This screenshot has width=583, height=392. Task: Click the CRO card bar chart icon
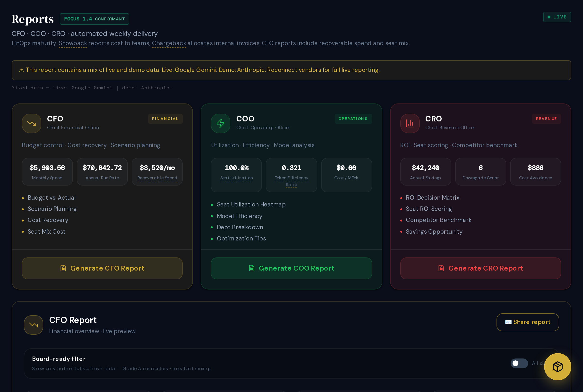[x=410, y=123]
